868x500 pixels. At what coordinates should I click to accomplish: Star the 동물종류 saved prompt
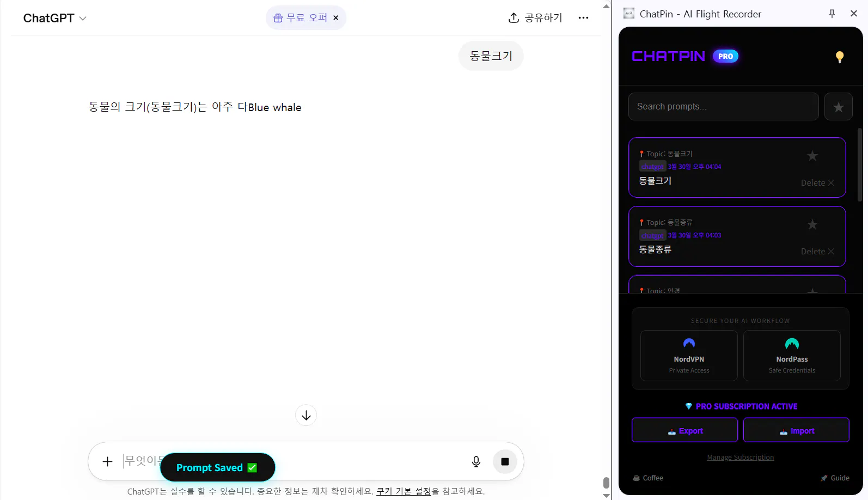pos(812,225)
